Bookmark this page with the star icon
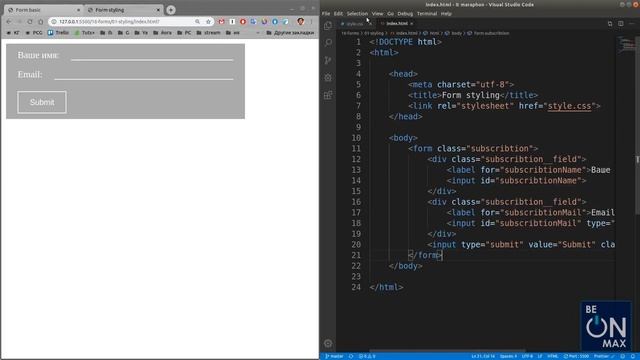 (208, 21)
